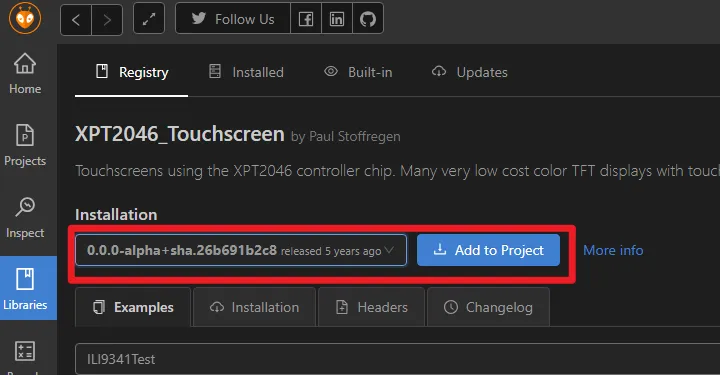Switch to the Updates tab
Image resolution: width=720 pixels, height=375 pixels.
(470, 72)
